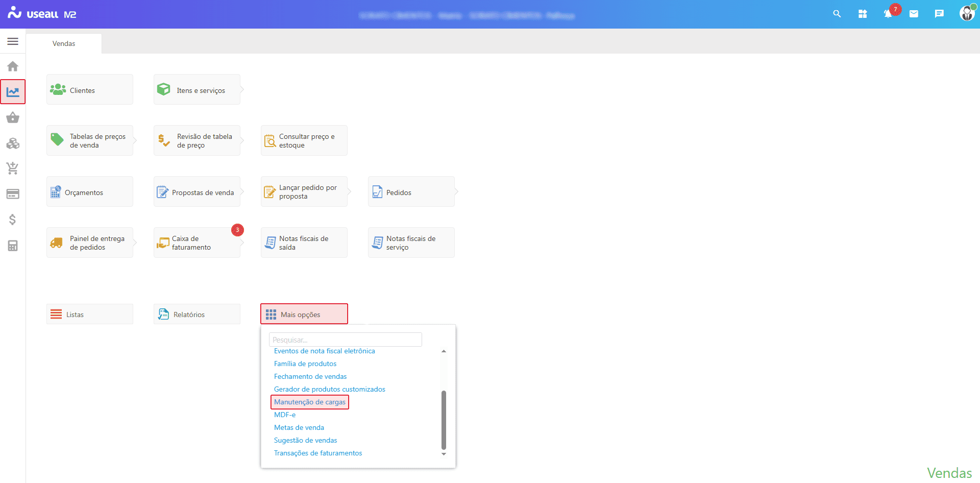Image resolution: width=980 pixels, height=483 pixels.
Task: Open Caixa de faturamento tile
Action: pyautogui.click(x=197, y=243)
